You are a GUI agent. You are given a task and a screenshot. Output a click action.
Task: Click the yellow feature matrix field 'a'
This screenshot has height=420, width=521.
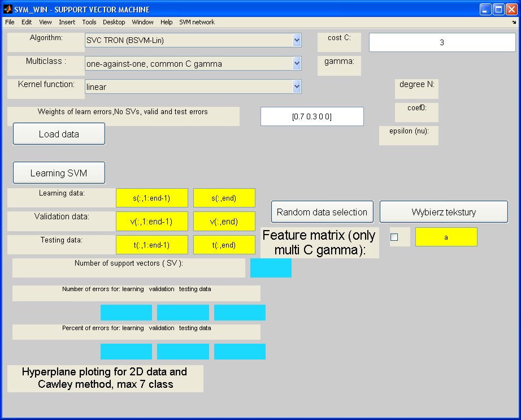click(446, 237)
